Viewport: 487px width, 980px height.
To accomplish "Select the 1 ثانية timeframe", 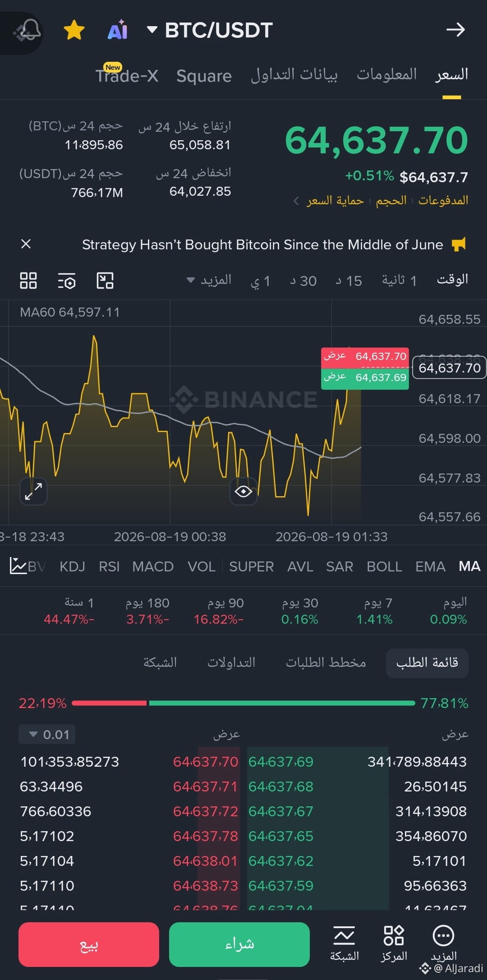I will click(x=399, y=281).
